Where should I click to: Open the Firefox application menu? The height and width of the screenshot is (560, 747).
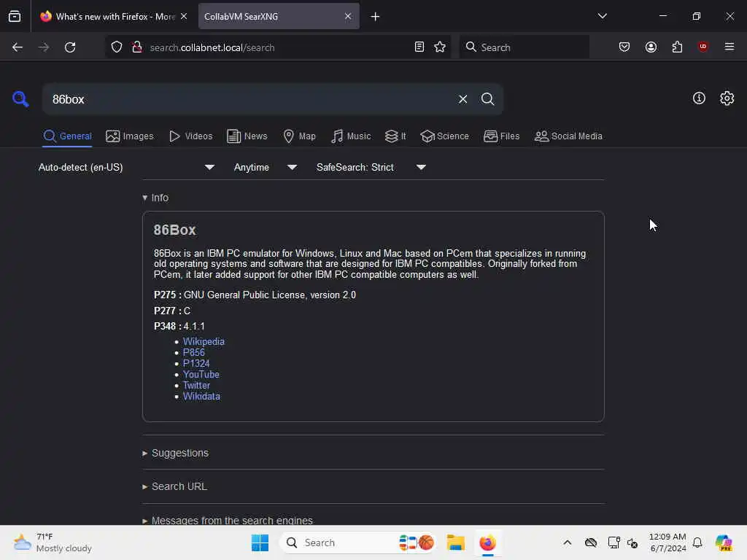point(729,47)
